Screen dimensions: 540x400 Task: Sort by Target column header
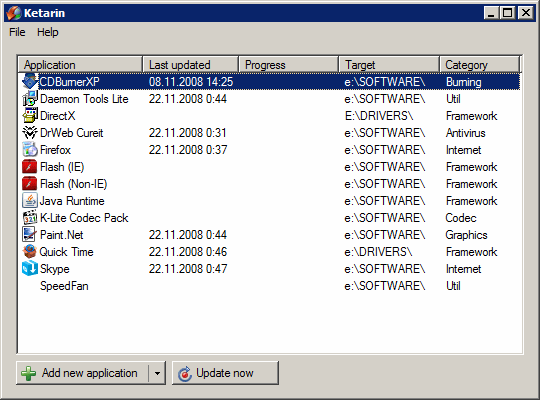point(389,64)
